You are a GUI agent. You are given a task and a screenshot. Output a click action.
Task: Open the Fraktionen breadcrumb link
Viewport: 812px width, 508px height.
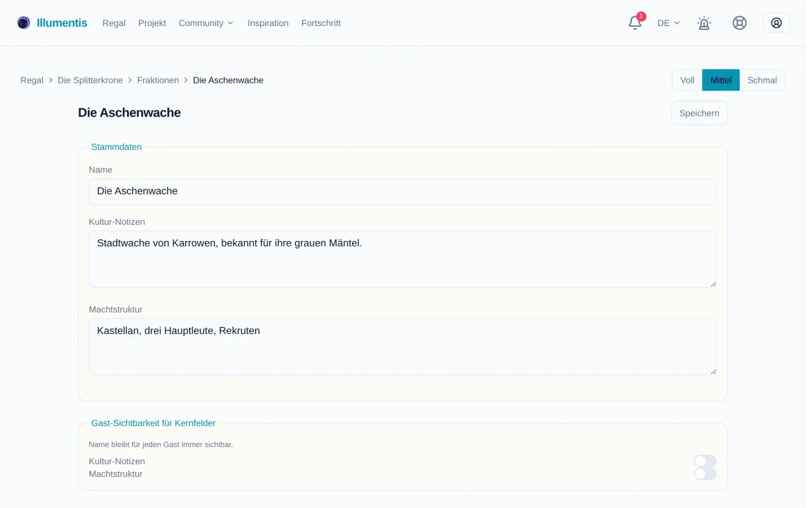point(158,80)
